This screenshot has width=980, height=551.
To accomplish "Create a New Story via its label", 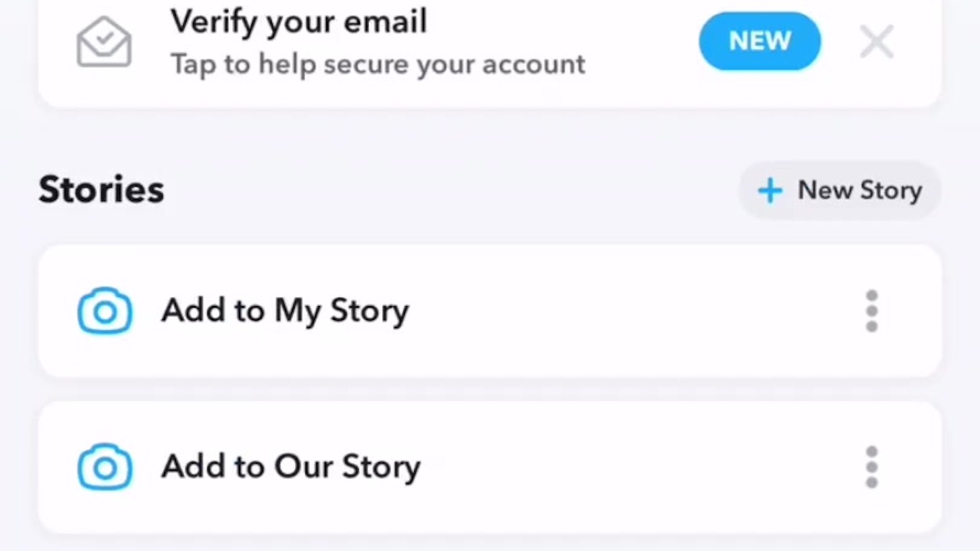I will [x=860, y=191].
